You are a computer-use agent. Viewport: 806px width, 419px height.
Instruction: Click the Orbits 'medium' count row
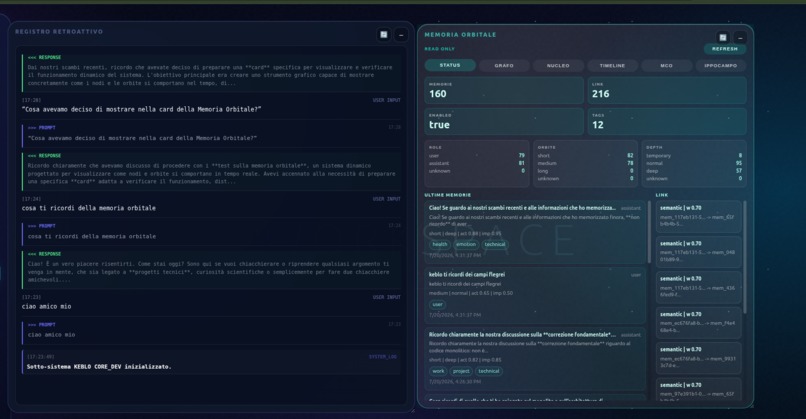point(585,163)
